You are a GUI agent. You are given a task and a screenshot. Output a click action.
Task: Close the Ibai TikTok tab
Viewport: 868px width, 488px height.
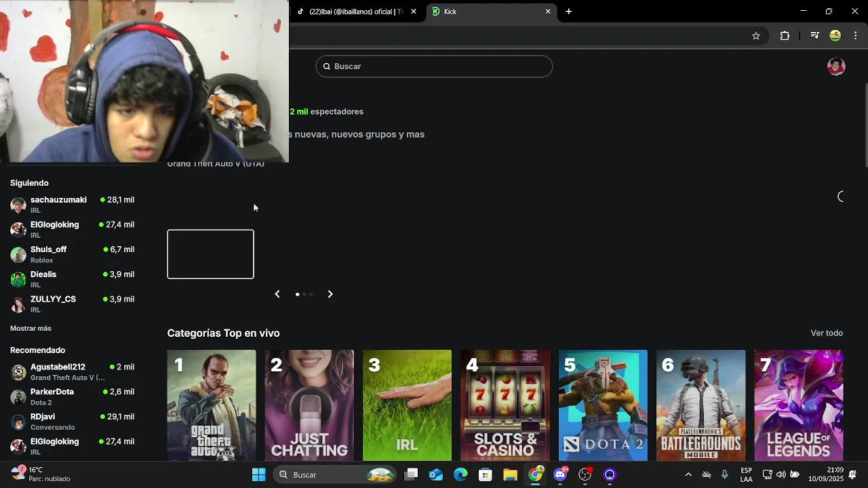pos(414,12)
